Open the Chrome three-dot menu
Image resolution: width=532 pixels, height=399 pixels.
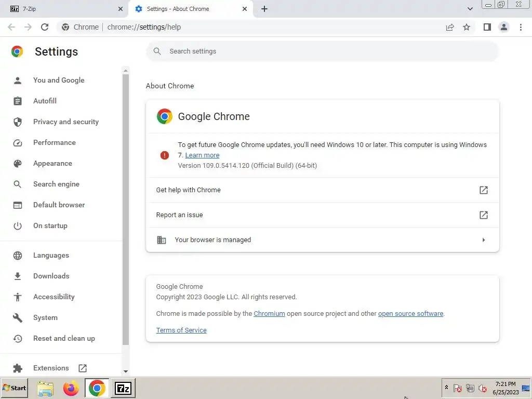[x=521, y=27]
